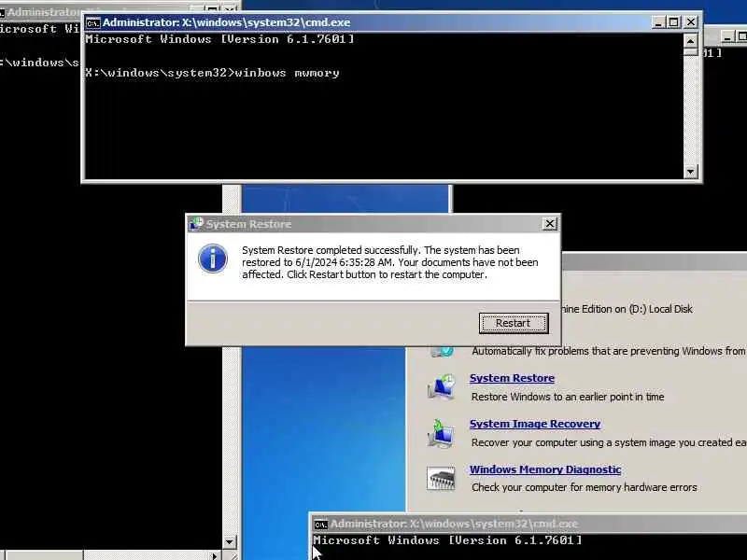Click the left background Administrator cmd title bar
This screenshot has width=747, height=560.
(40, 11)
